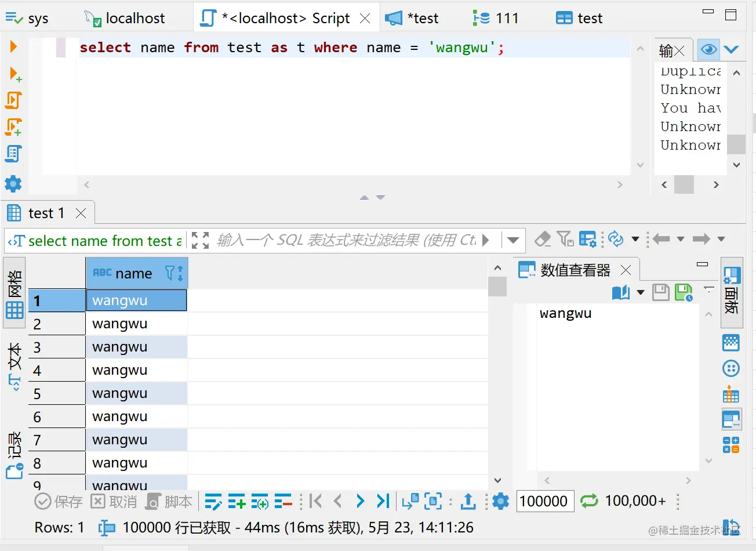Execute script in separate tabs icon
Image resolution: width=756 pixels, height=551 pixels.
click(x=13, y=127)
